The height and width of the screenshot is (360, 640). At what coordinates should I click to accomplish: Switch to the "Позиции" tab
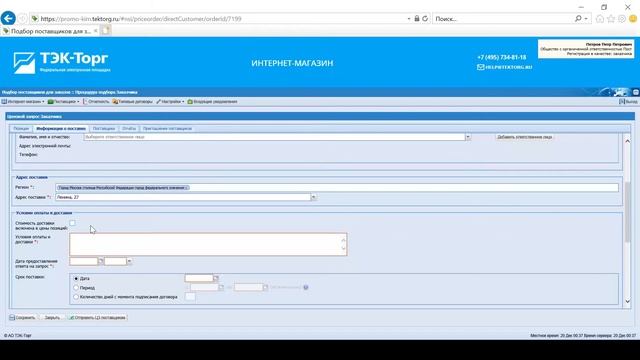[21, 129]
